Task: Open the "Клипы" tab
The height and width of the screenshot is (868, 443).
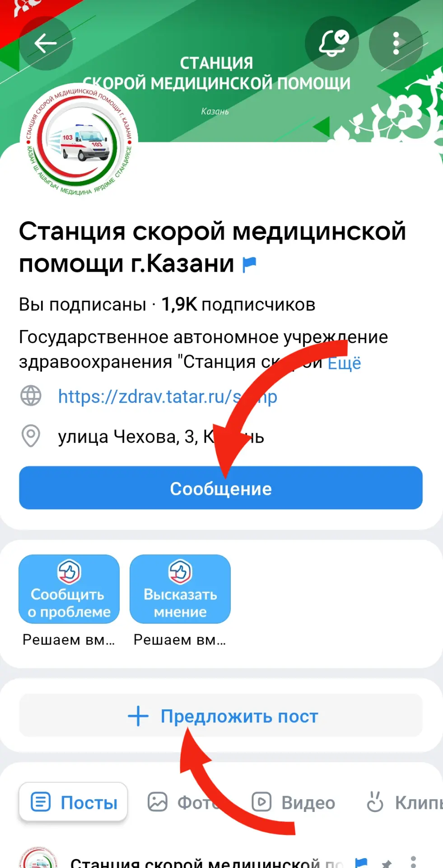Action: tap(404, 802)
